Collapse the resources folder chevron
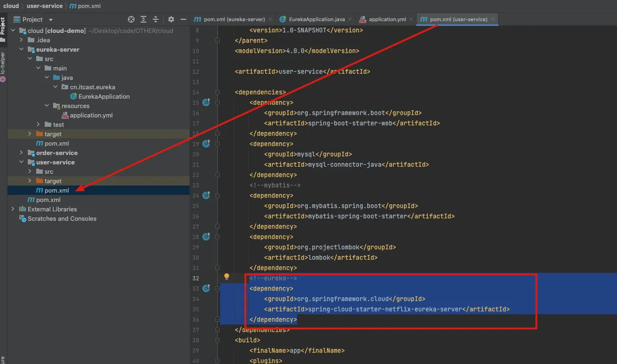 (47, 106)
